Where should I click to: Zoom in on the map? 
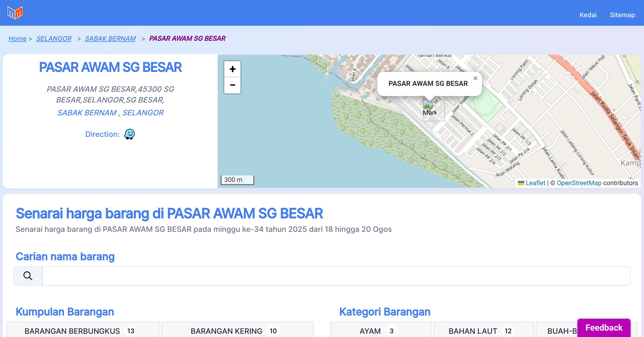pos(232,69)
